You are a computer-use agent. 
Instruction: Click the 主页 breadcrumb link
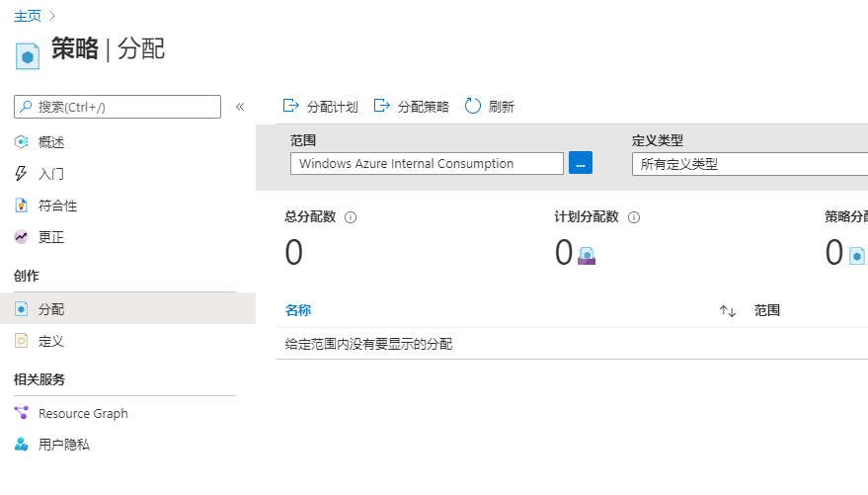point(27,16)
